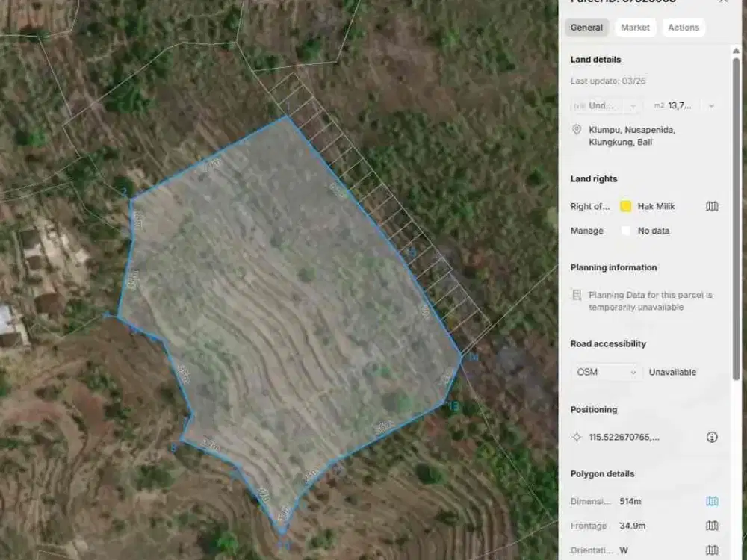Toggle Dimension map layer icon
Viewport: 747px width, 560px height.
click(712, 501)
